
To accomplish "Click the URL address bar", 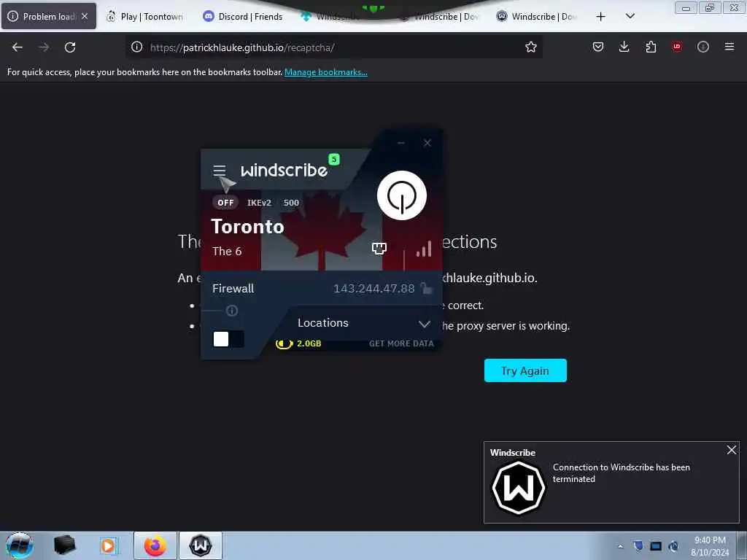I will (x=333, y=47).
